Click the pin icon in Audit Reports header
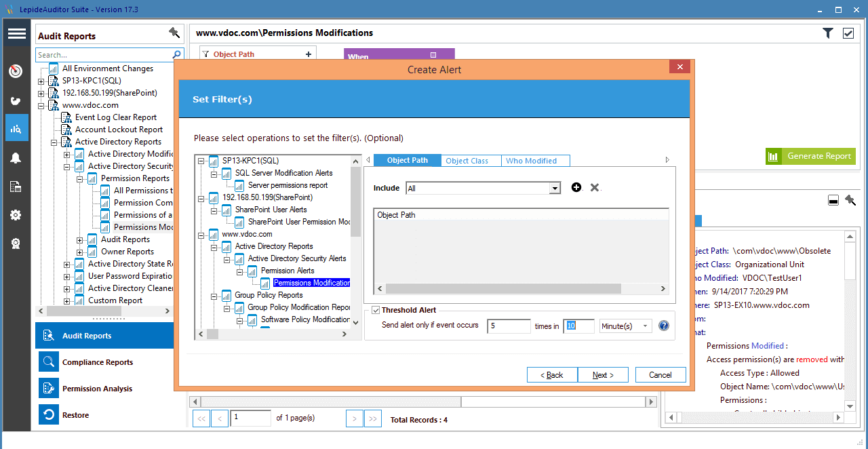Viewport: 868px width, 449px height. (174, 33)
